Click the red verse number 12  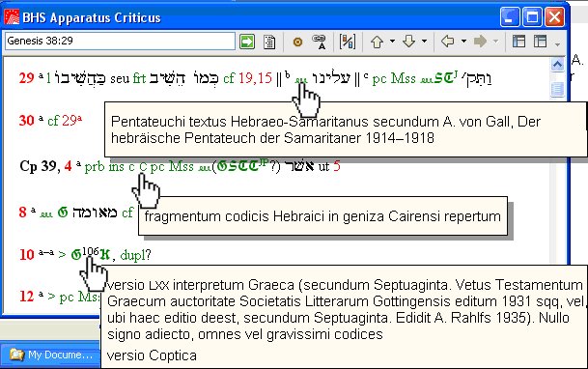27,297
